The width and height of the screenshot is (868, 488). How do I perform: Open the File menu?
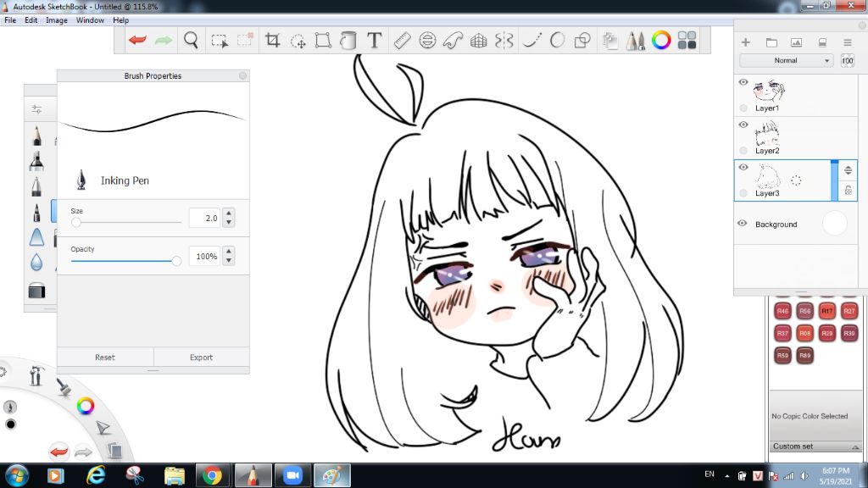pos(10,20)
